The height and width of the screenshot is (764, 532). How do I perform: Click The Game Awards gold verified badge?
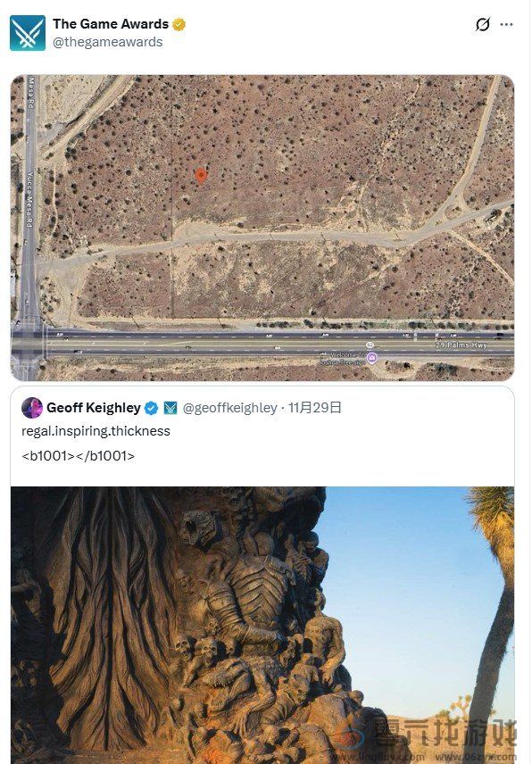point(179,24)
